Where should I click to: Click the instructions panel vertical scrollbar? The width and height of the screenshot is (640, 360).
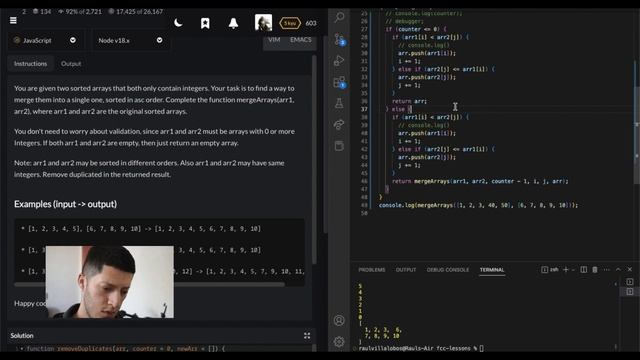click(314, 159)
